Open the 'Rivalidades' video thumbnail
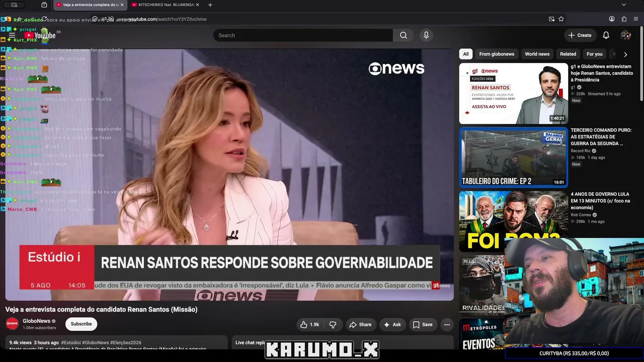This screenshot has height=362, width=644. [x=482, y=285]
